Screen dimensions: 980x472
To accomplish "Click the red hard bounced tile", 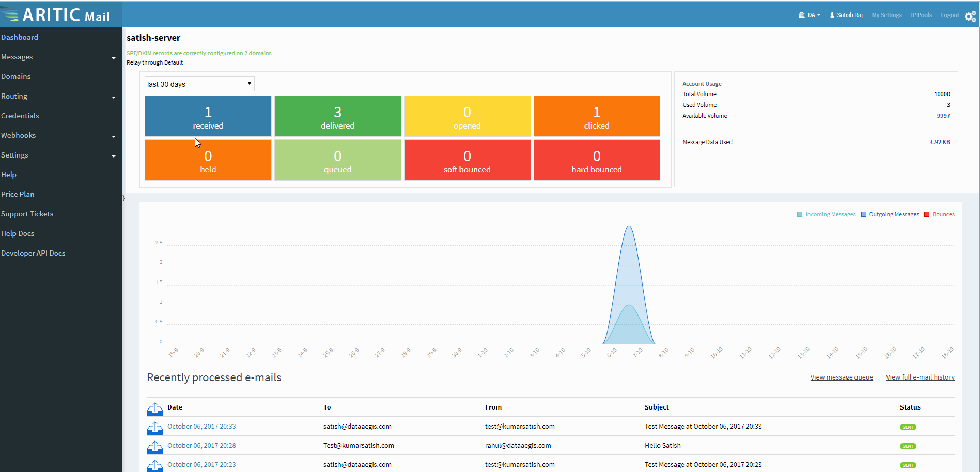I will [x=597, y=160].
